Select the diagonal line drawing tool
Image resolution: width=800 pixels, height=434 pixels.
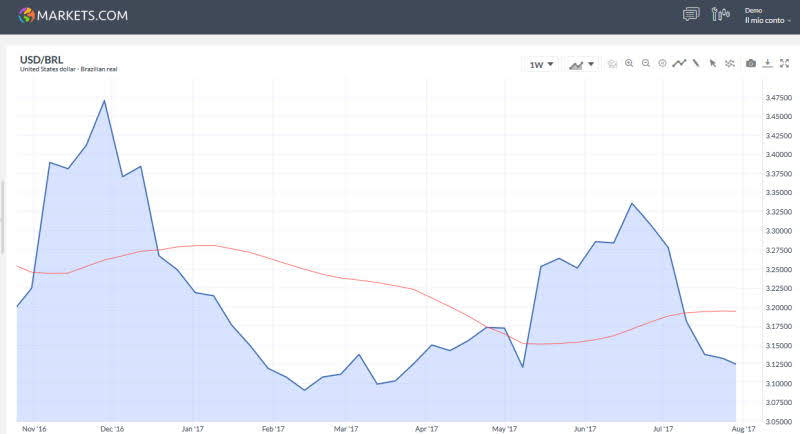(696, 63)
